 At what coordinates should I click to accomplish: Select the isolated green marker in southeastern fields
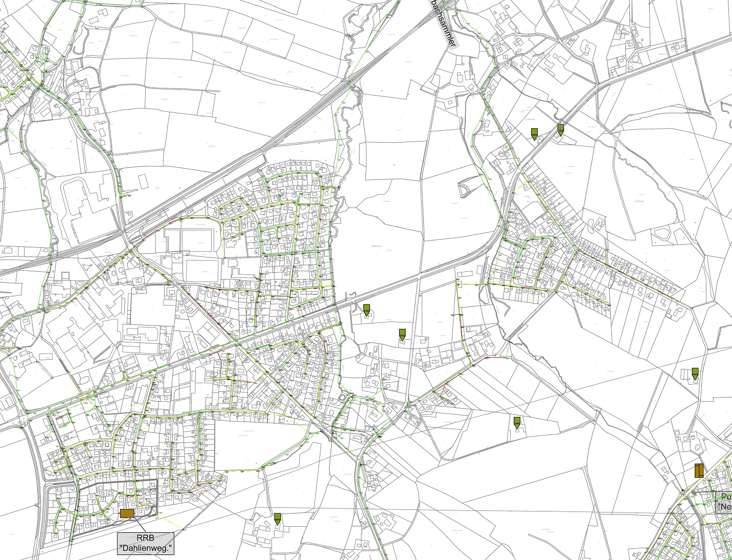click(517, 422)
